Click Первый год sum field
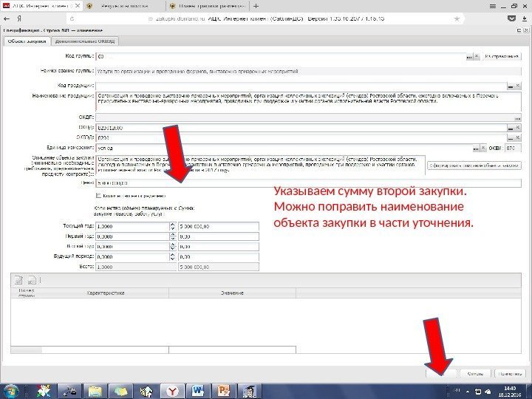Image resolution: width=532 pixels, height=399 pixels. 219,236
